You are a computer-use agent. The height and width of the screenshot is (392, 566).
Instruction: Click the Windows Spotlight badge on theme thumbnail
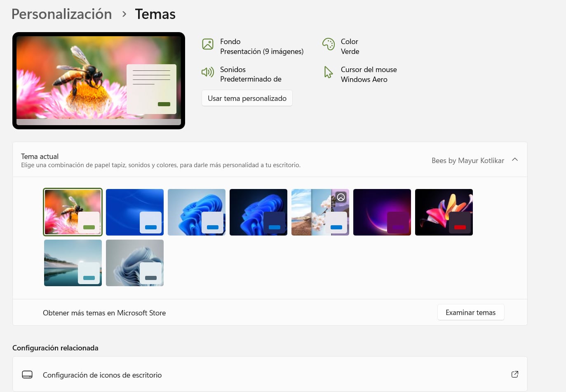click(341, 197)
